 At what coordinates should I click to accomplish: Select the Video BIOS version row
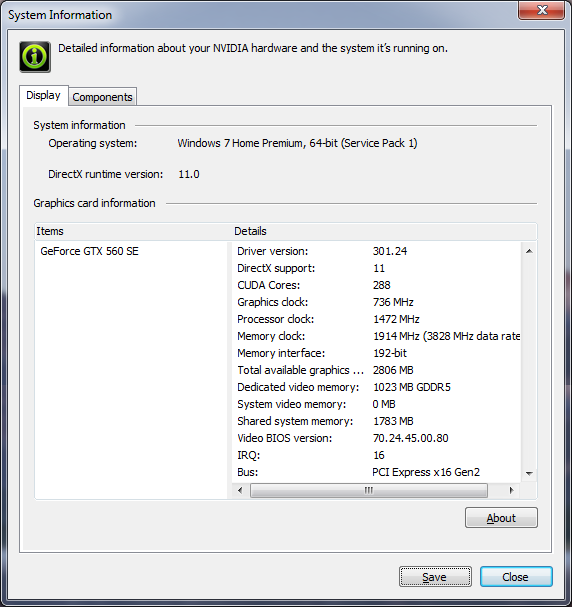tap(376, 438)
